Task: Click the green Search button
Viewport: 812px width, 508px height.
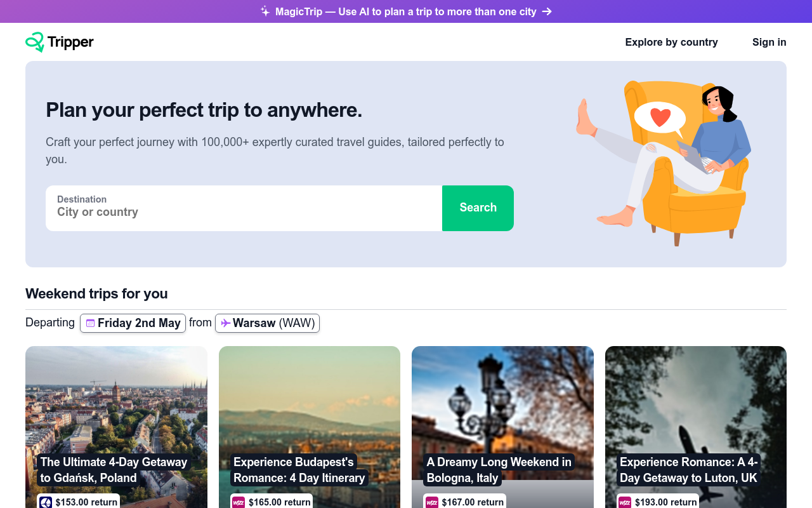Action: click(478, 208)
